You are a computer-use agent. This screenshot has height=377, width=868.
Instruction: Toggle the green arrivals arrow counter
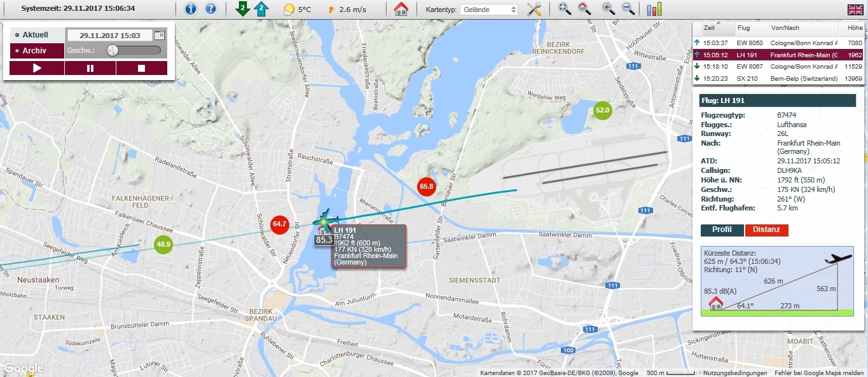point(242,9)
